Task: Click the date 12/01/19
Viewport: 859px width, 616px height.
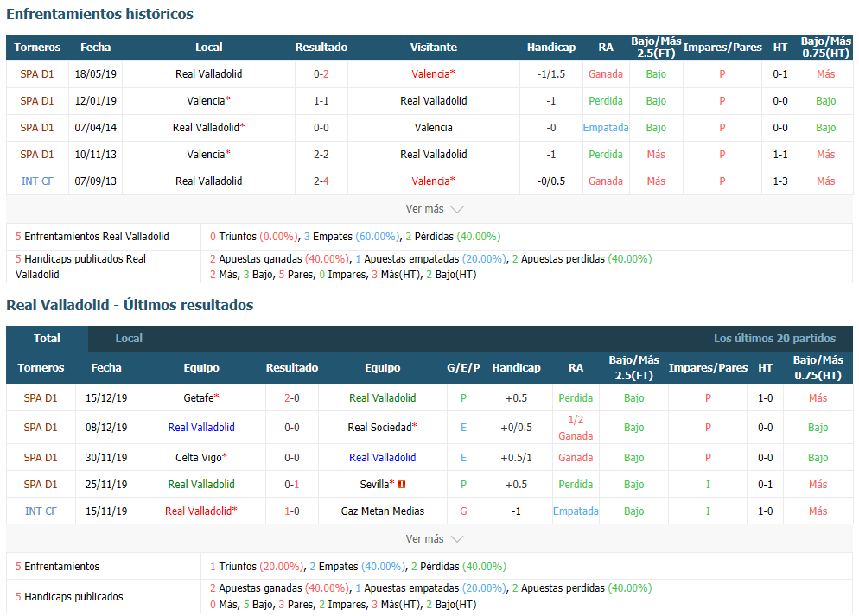Action: 95,101
